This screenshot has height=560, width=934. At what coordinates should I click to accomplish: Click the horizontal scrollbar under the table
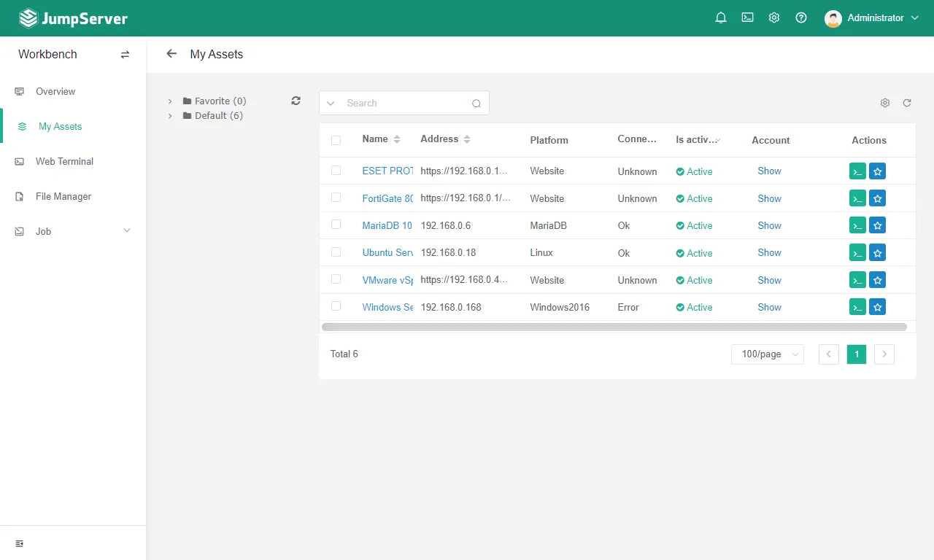(614, 327)
